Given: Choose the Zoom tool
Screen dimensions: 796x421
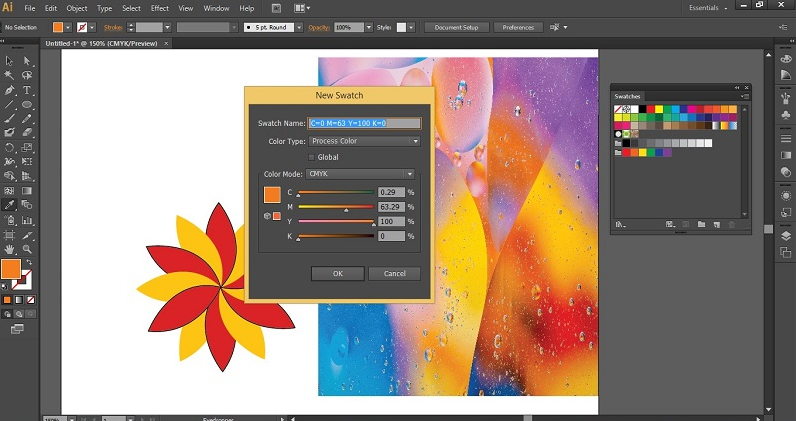Looking at the screenshot, I should coord(28,248).
